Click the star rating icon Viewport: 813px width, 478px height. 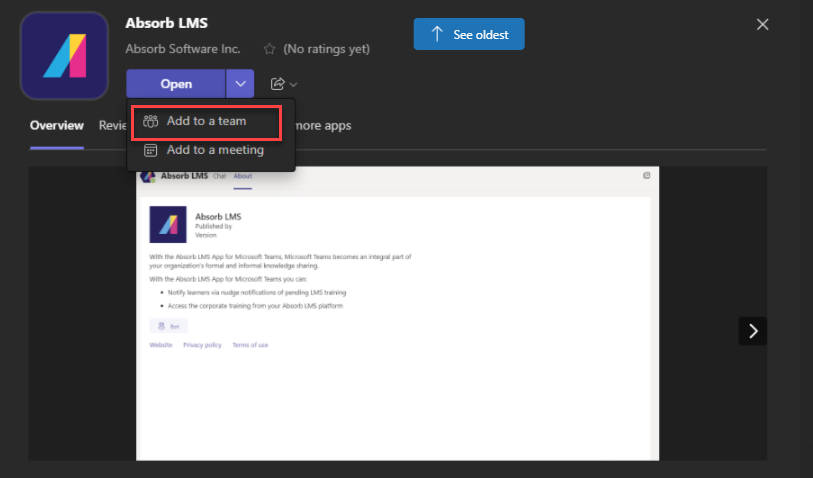[x=269, y=48]
